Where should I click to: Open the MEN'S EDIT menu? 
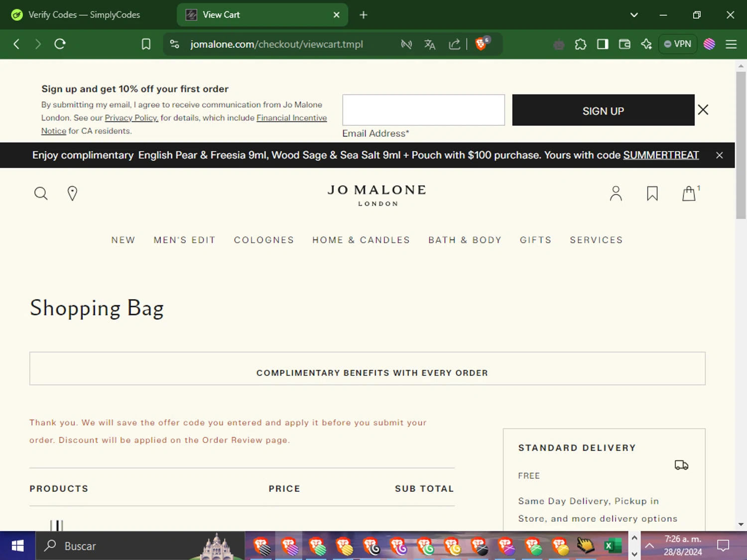[x=184, y=240]
